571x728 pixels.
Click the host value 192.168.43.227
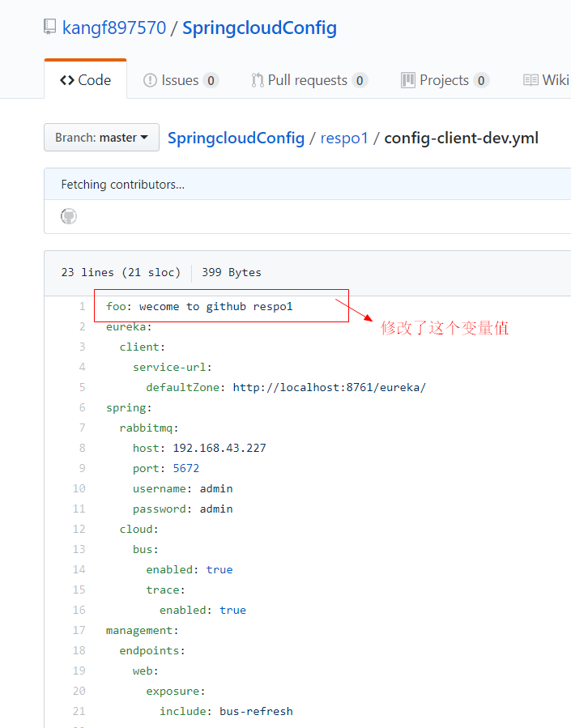click(x=219, y=448)
